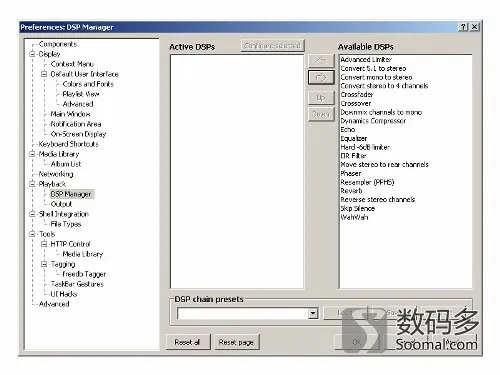Select Media Library under HTTP Control
The image size is (500, 375).
coord(83,254)
